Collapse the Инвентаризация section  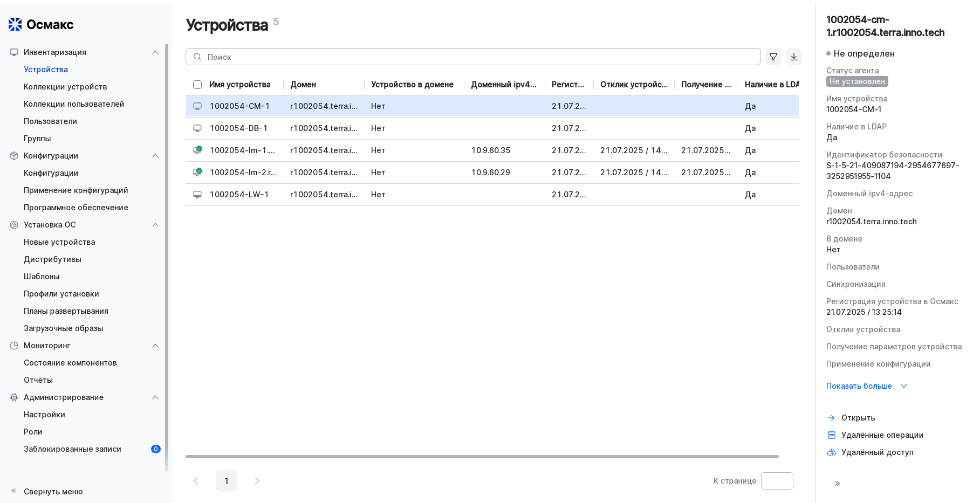pos(156,52)
